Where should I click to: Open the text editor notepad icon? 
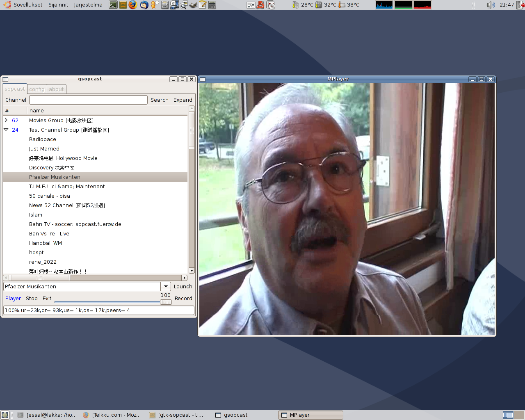click(x=203, y=5)
